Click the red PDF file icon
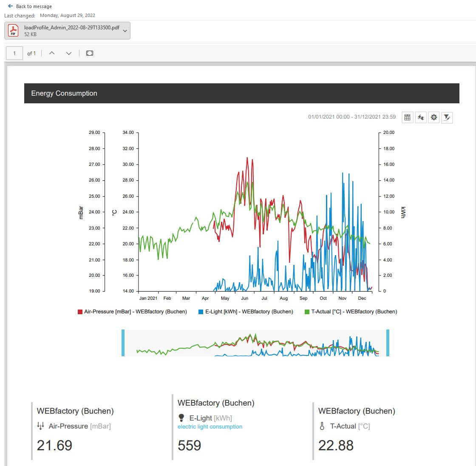Screen dimensions: 476x466 pos(13,31)
